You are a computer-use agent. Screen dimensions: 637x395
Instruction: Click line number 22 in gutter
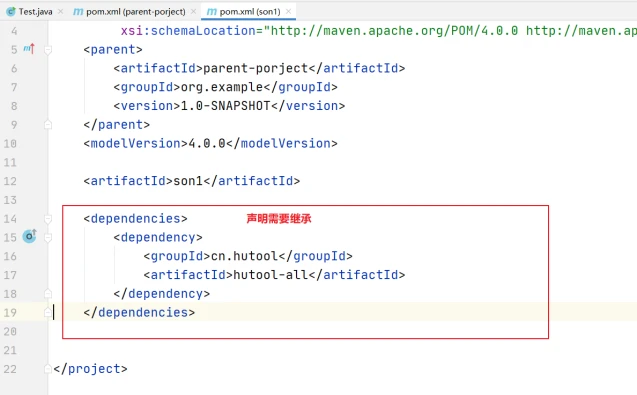pos(10,369)
